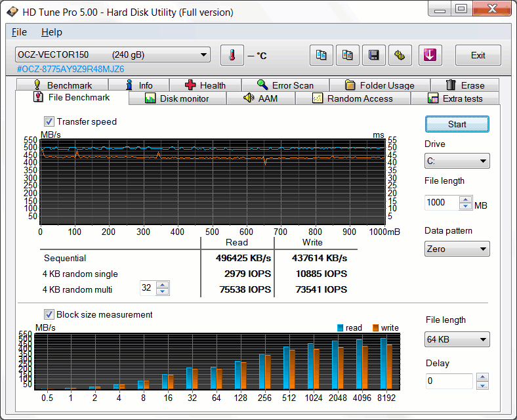The image size is (517, 420).
Task: Increase the 1000 MB file length value
Action: (x=465, y=199)
